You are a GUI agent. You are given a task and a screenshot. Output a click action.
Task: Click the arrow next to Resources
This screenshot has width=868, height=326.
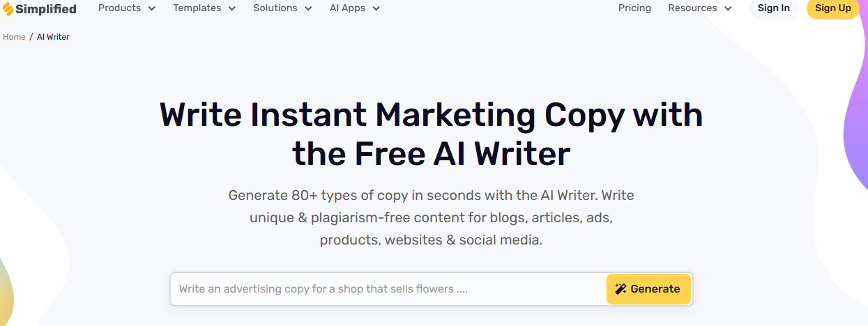(x=729, y=9)
